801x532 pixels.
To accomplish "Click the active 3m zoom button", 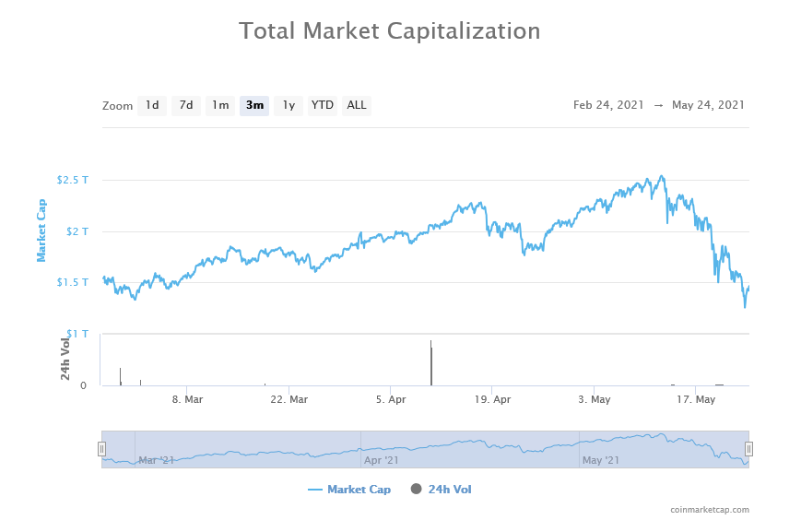I will click(x=254, y=105).
